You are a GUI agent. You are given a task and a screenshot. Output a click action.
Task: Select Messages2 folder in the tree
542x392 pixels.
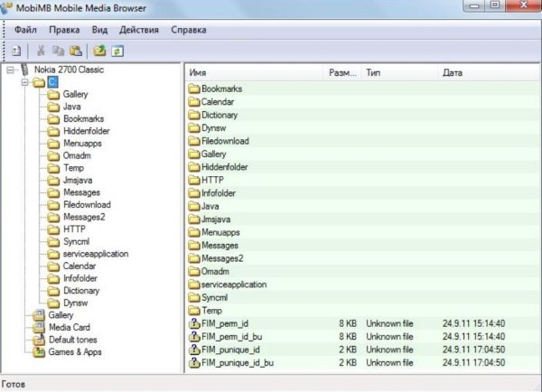point(84,217)
